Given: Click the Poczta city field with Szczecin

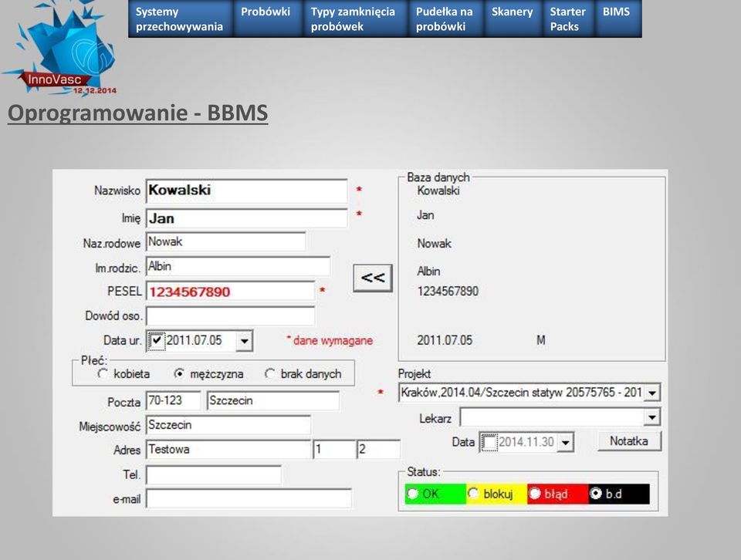Looking at the screenshot, I should click(273, 400).
